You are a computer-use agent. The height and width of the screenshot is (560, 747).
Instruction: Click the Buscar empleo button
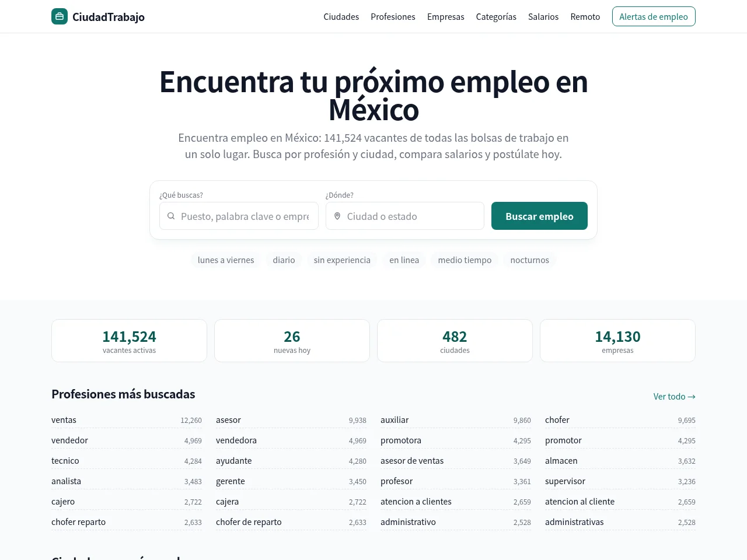click(x=539, y=216)
